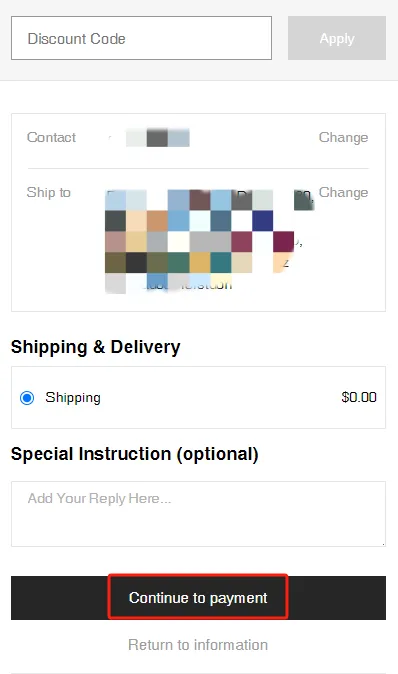The width and height of the screenshot is (398, 674).
Task: Click the text area resize handle
Action: pyautogui.click(x=383, y=544)
